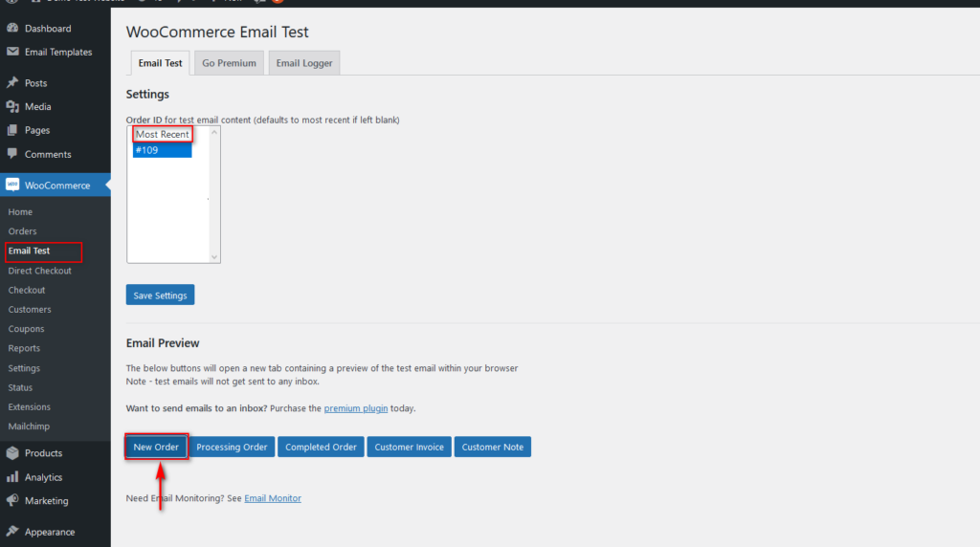Open the Extensions submenu item
Screen dimensions: 980x547
click(30, 406)
